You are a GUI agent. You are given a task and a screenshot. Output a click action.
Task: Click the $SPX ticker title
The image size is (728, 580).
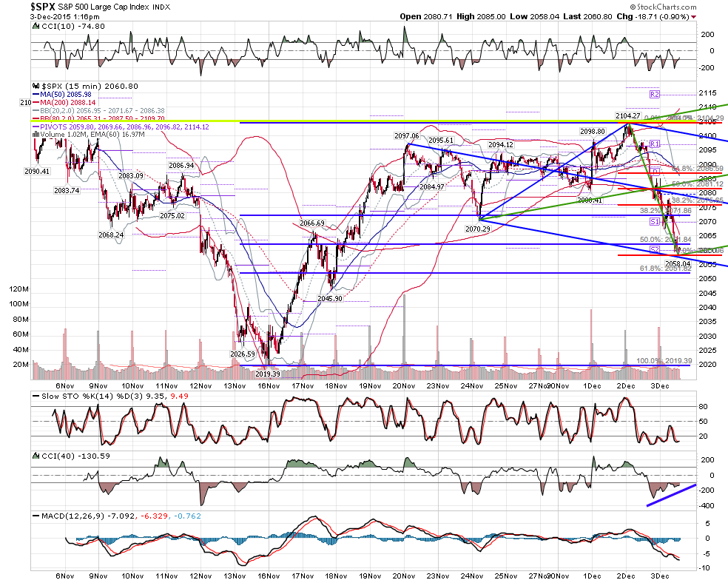(x=43, y=7)
